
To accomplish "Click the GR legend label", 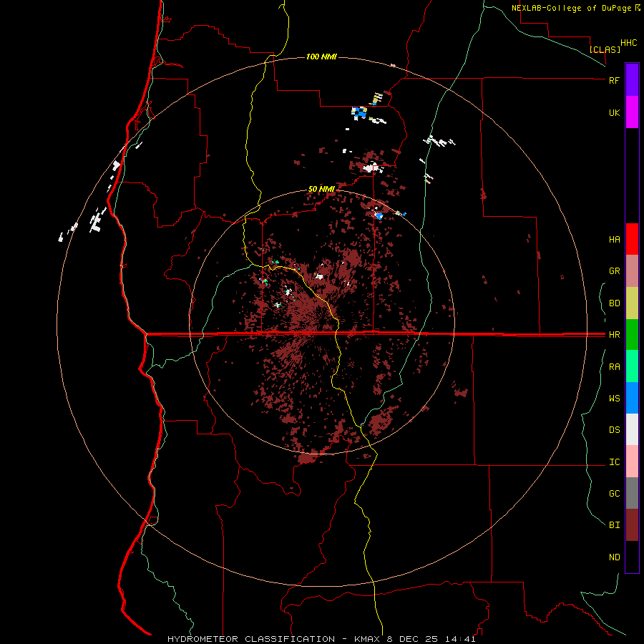I will pos(614,271).
